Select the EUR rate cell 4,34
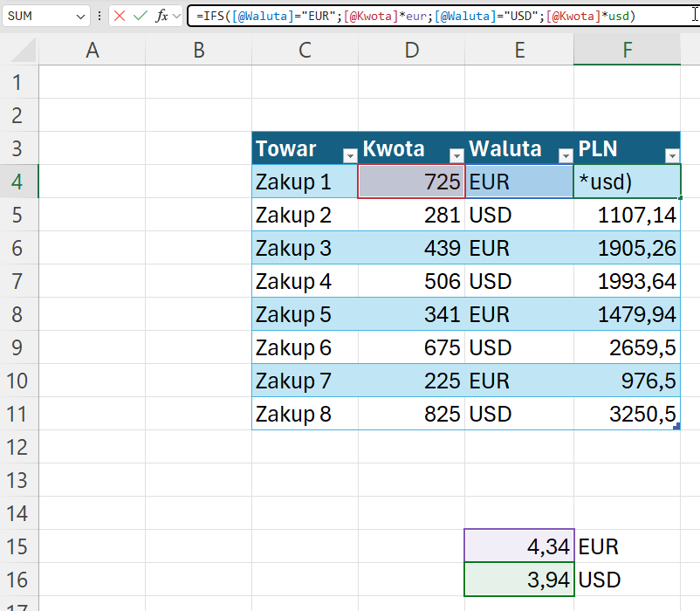700x611 pixels. (519, 546)
